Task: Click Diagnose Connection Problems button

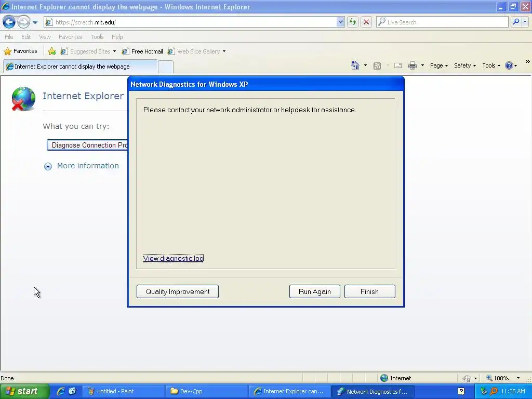Action: pyautogui.click(x=87, y=145)
